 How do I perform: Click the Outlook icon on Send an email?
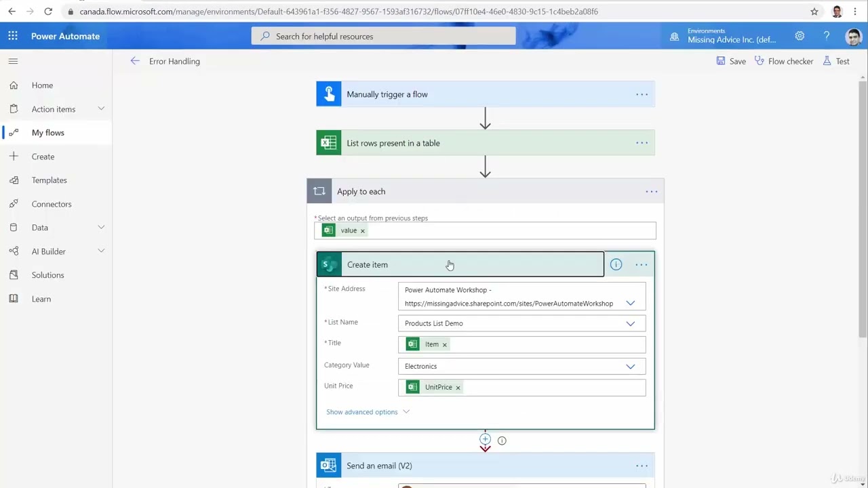329,466
